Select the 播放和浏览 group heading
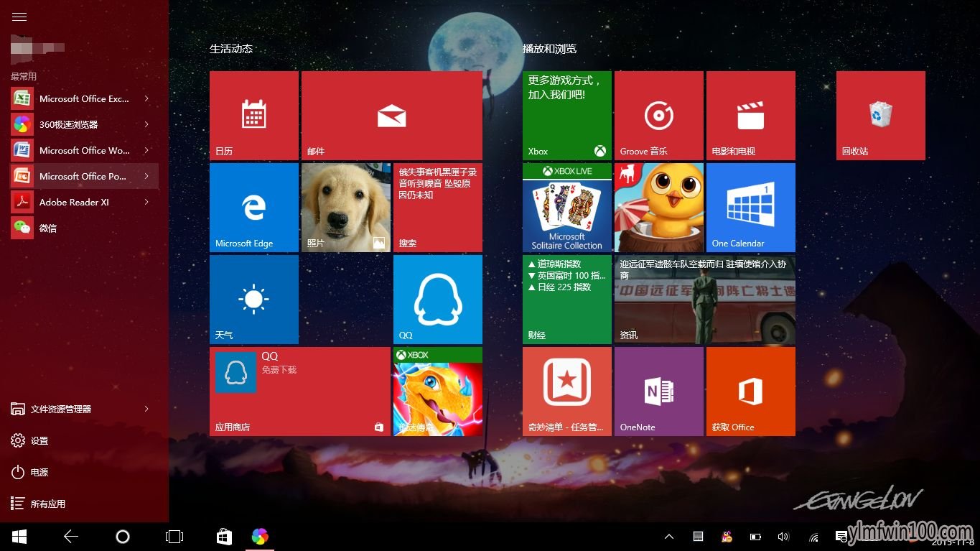The image size is (980, 551). click(549, 49)
